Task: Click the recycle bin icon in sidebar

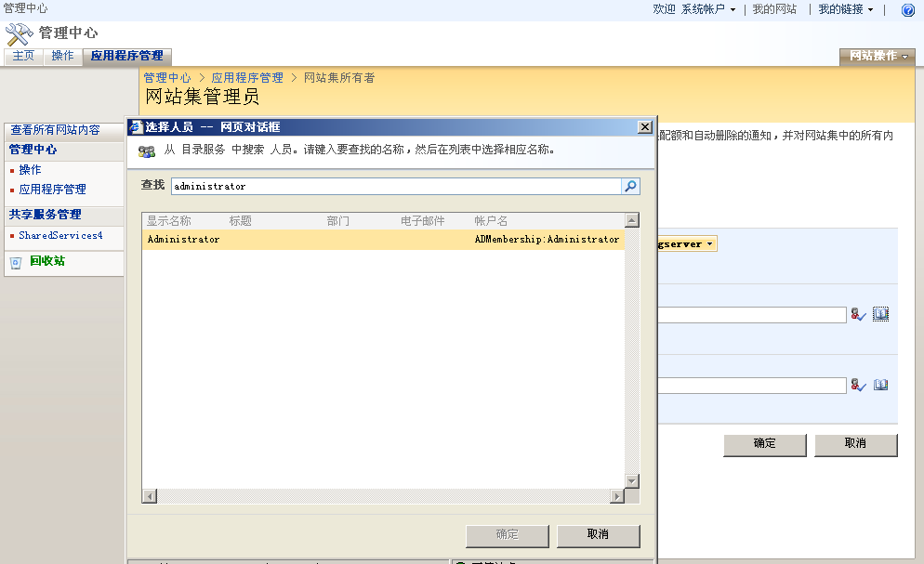Action: (x=16, y=263)
